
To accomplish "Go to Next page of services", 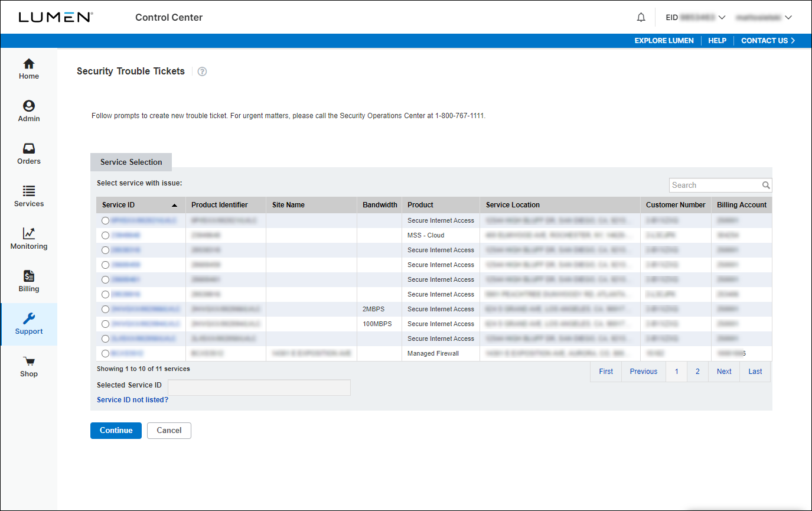I will (x=724, y=372).
